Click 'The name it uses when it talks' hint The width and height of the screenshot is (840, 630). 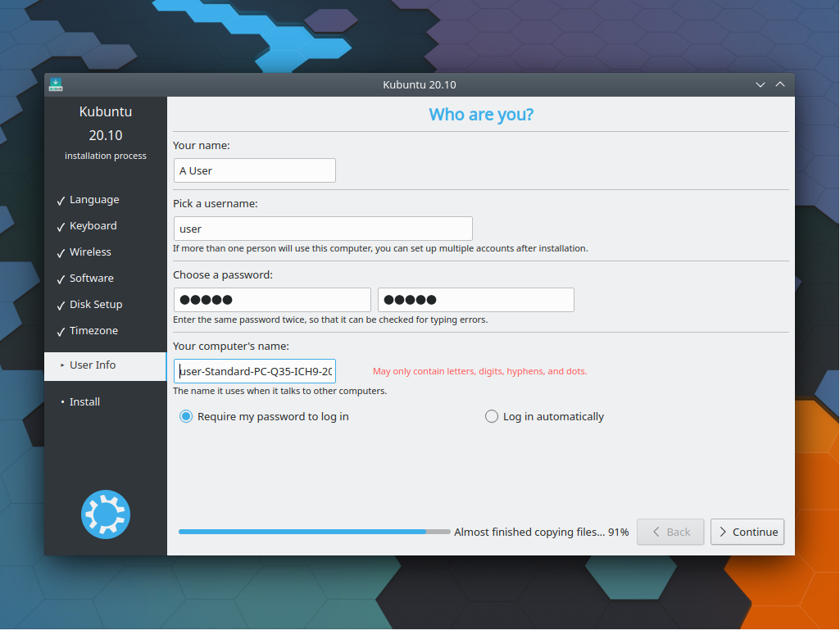pyautogui.click(x=279, y=391)
